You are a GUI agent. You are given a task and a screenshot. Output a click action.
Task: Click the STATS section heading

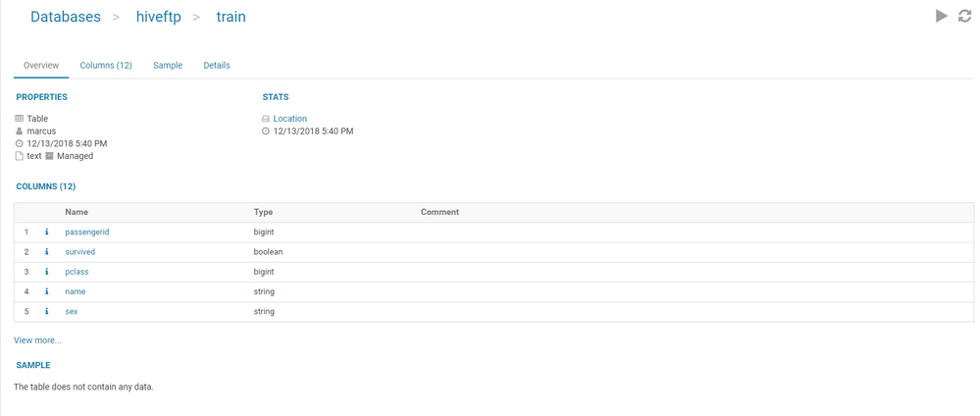point(276,97)
